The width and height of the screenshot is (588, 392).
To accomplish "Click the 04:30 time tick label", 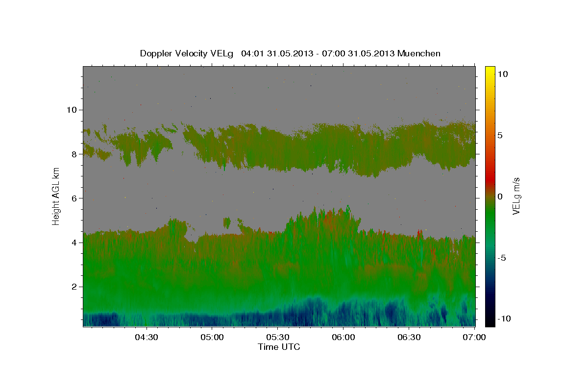I will point(146,338).
